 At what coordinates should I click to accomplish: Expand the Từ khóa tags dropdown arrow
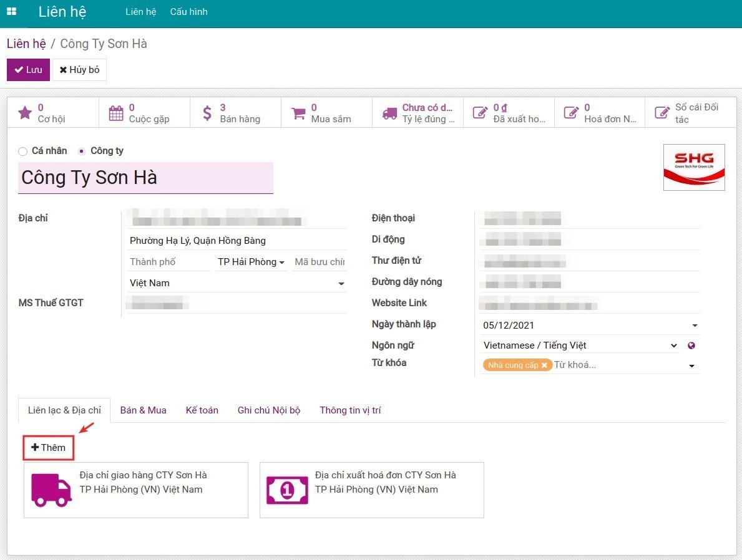pyautogui.click(x=692, y=365)
